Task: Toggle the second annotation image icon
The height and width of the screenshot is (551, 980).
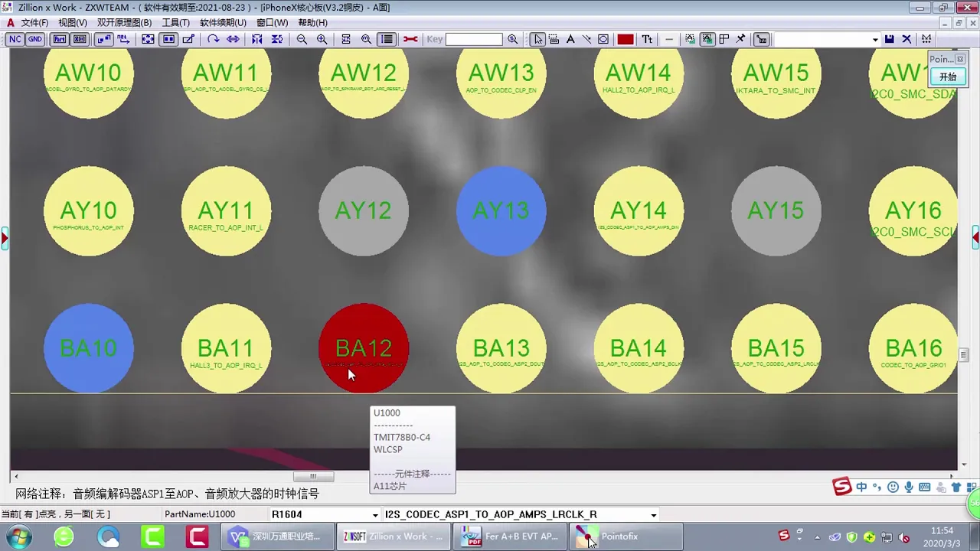Action: point(707,39)
